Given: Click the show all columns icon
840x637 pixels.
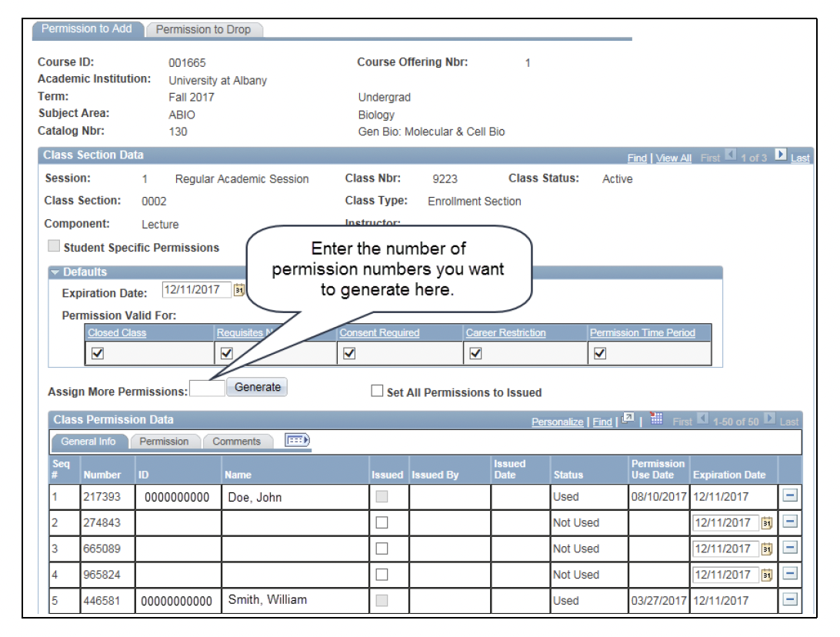Looking at the screenshot, I should point(297,440).
